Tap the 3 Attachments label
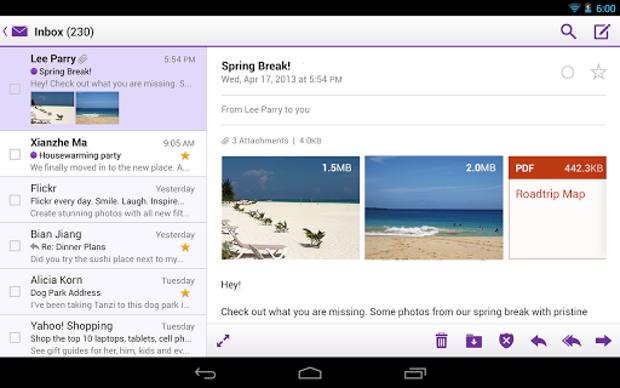The height and width of the screenshot is (388, 620). [x=260, y=140]
